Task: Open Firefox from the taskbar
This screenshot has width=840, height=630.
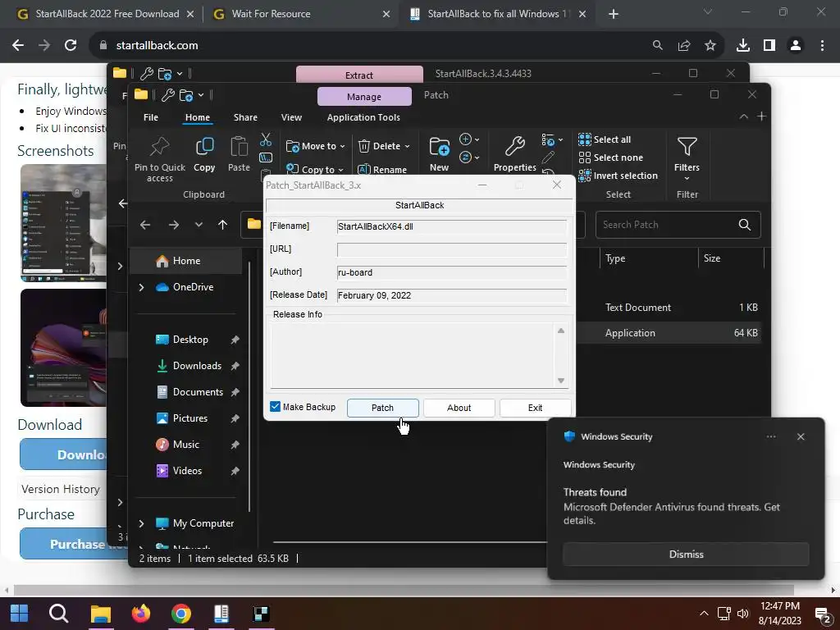Action: click(141, 614)
